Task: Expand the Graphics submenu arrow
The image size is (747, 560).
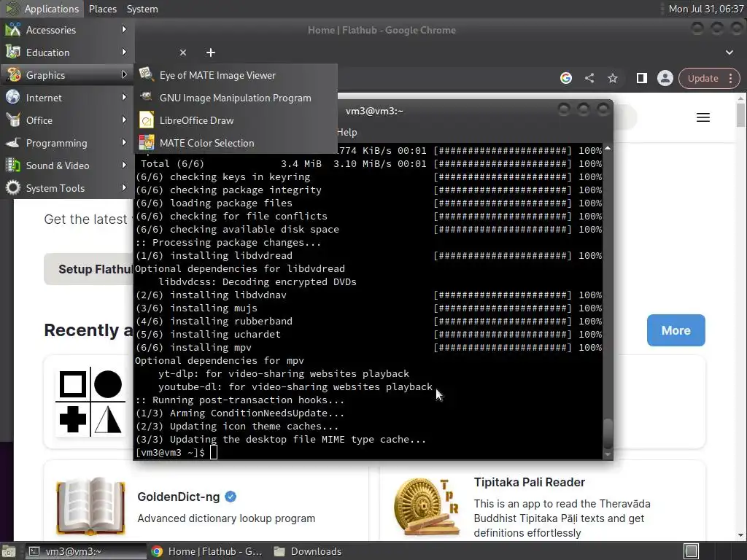Action: click(124, 75)
